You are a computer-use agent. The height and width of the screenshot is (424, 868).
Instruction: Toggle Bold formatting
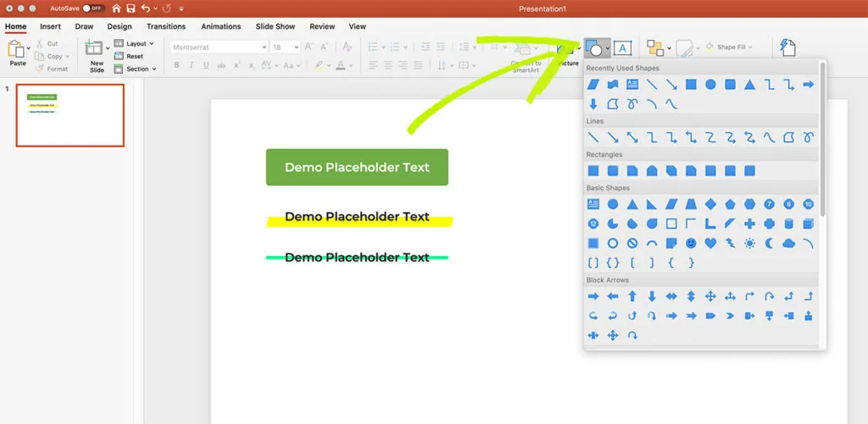click(x=176, y=65)
